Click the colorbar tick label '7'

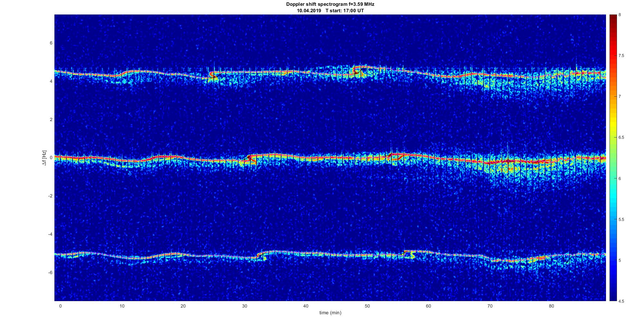[620, 97]
